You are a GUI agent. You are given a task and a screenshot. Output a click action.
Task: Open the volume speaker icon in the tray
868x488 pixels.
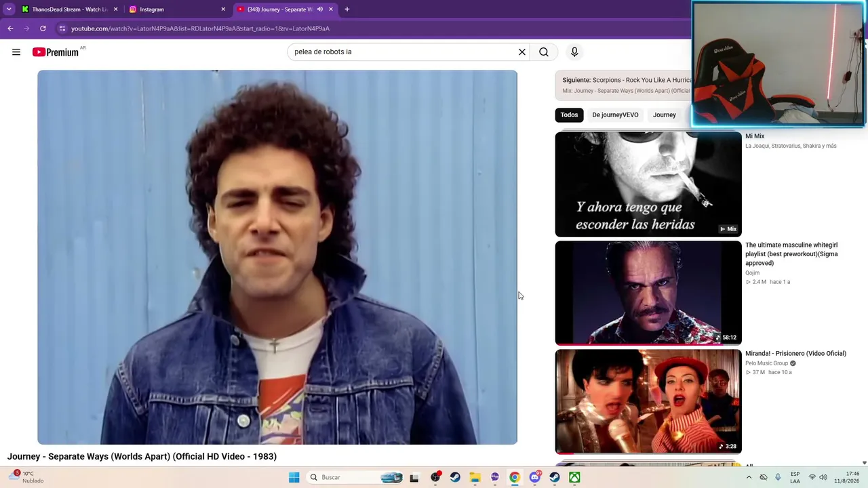[824, 477]
